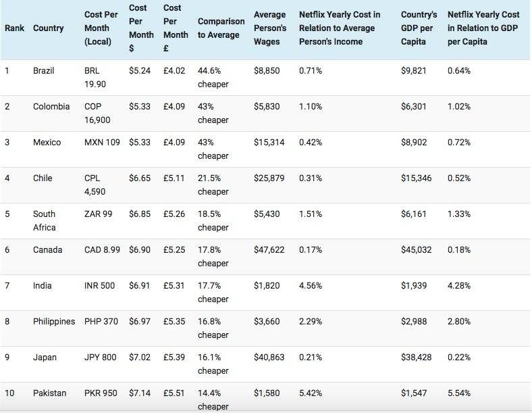Click the Average Person's Wages header

(269, 28)
